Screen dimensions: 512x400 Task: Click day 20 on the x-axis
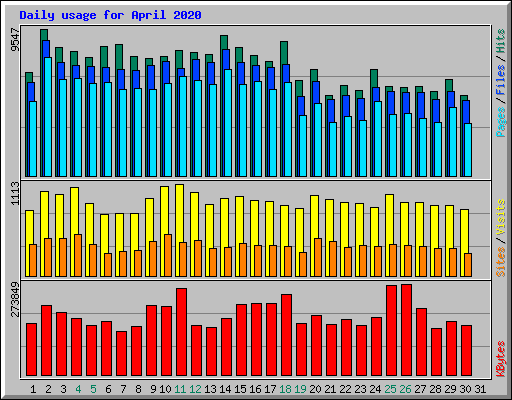(x=315, y=389)
